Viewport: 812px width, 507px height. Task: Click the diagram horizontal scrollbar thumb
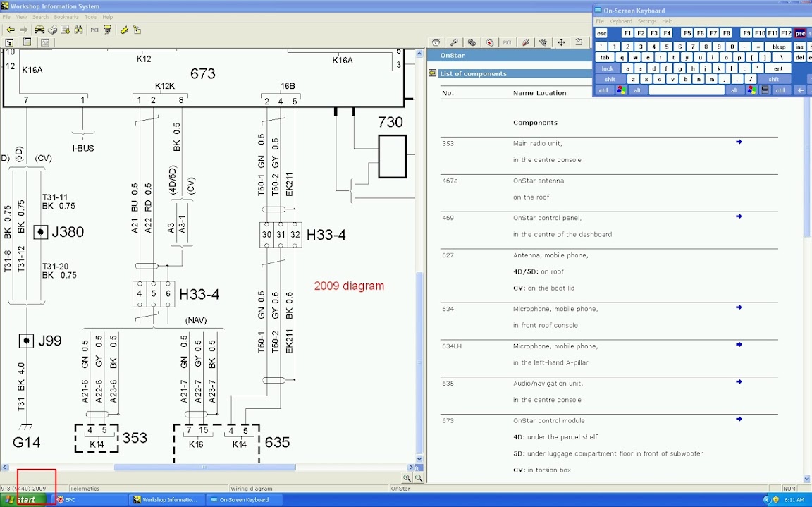pos(204,467)
